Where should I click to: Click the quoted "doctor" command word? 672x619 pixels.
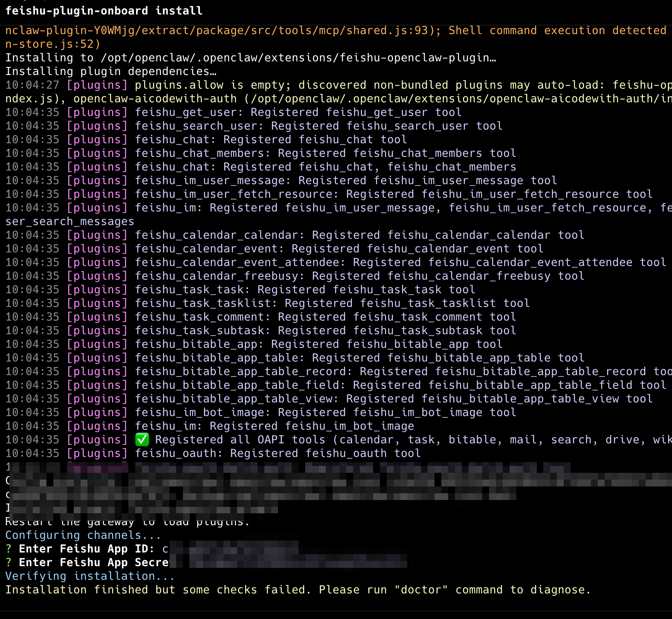point(421,590)
